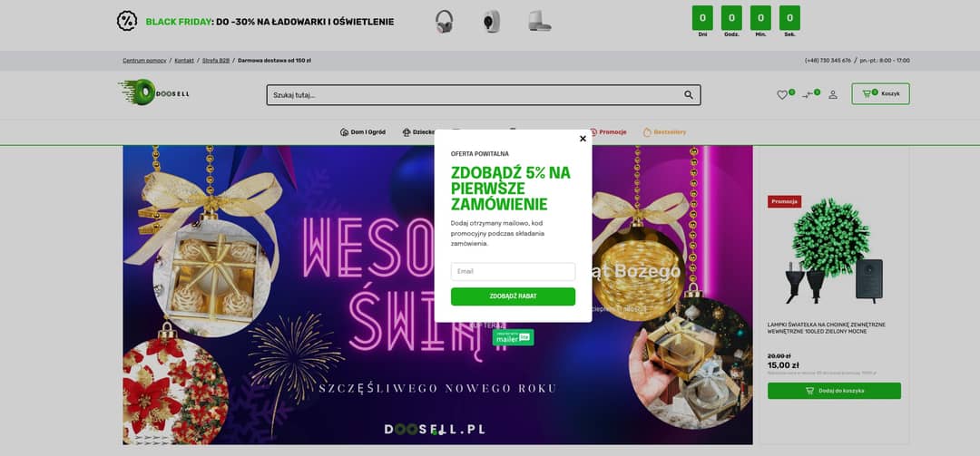Click the Doosell logo
This screenshot has height=456, width=980.
(153, 92)
